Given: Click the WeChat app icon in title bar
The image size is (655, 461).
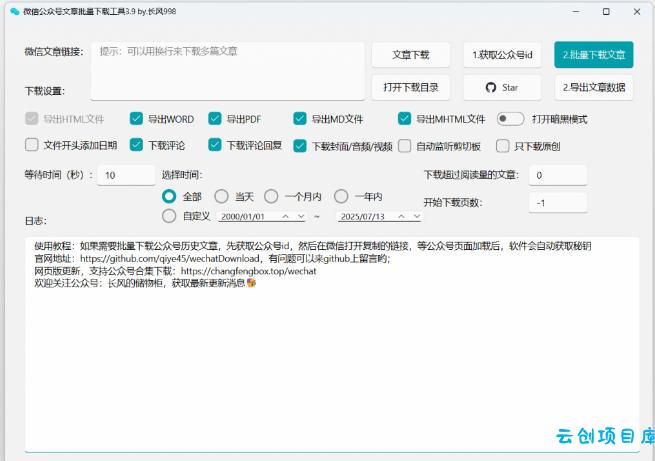Looking at the screenshot, I should 15,11.
